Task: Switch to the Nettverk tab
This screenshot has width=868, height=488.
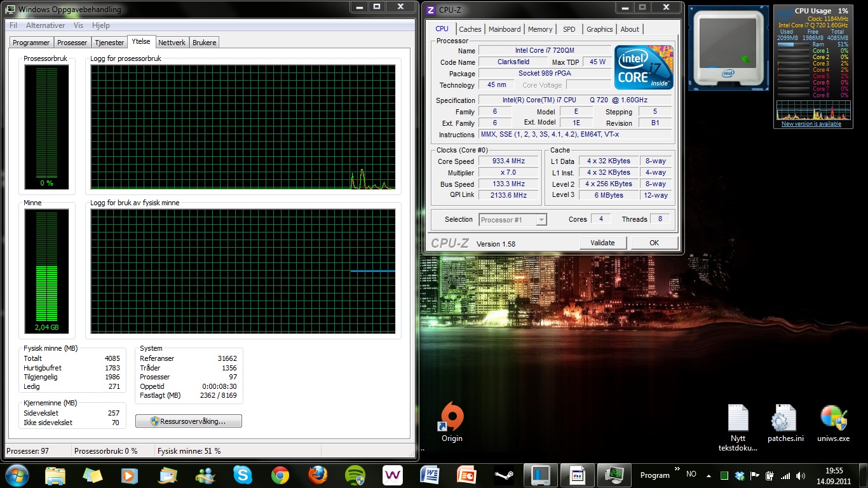Action: click(172, 43)
